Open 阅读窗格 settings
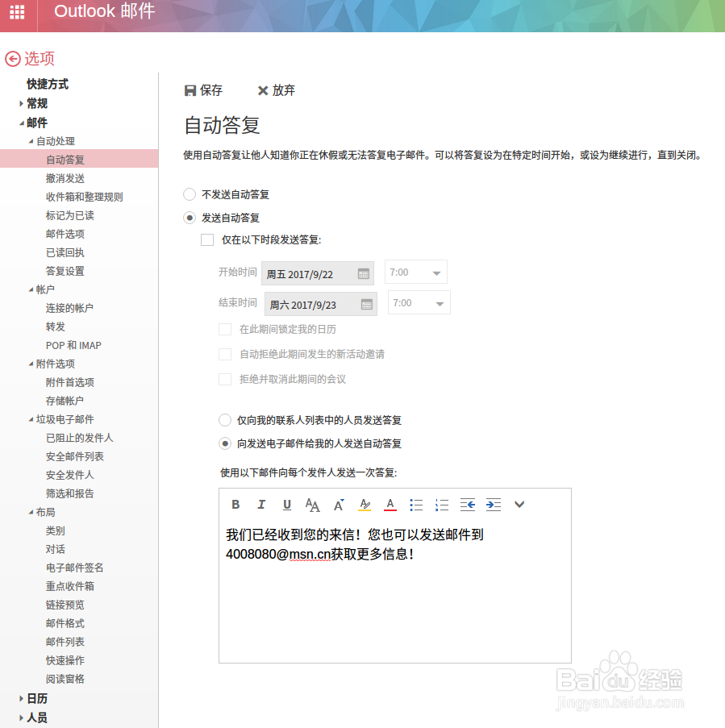 [x=65, y=680]
